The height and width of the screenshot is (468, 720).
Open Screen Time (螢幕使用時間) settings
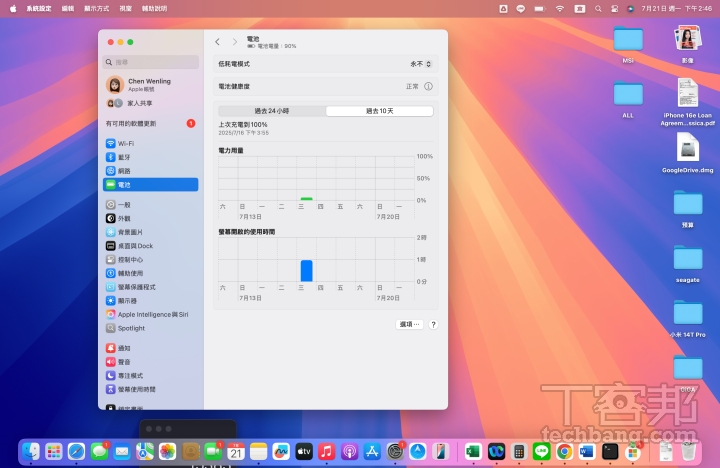151,389
